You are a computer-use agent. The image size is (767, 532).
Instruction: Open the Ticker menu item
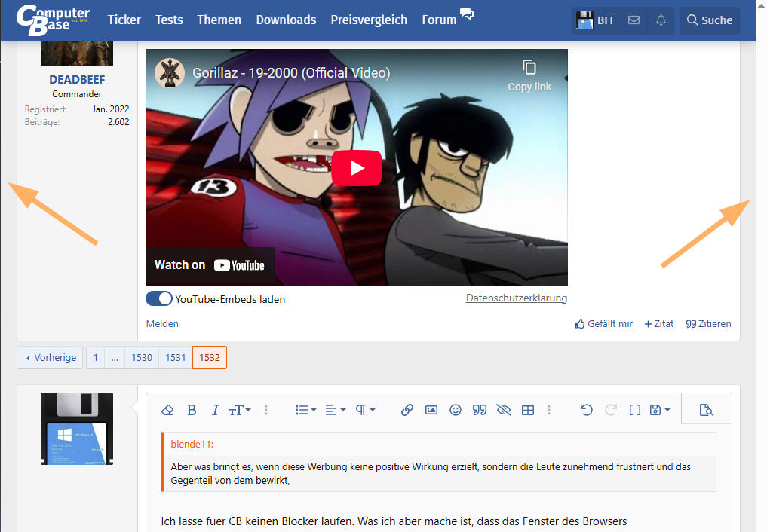click(124, 20)
